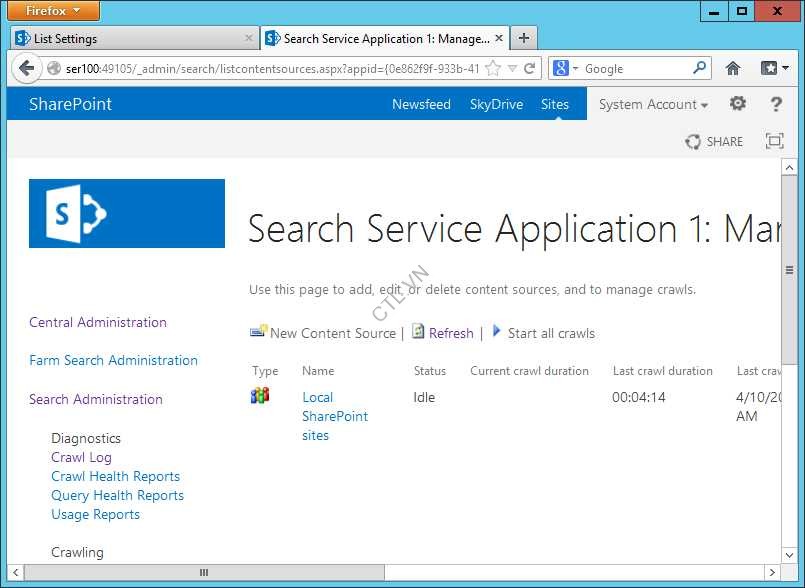The height and width of the screenshot is (588, 805).
Task: Click the SharePoint logo image
Action: [x=127, y=213]
